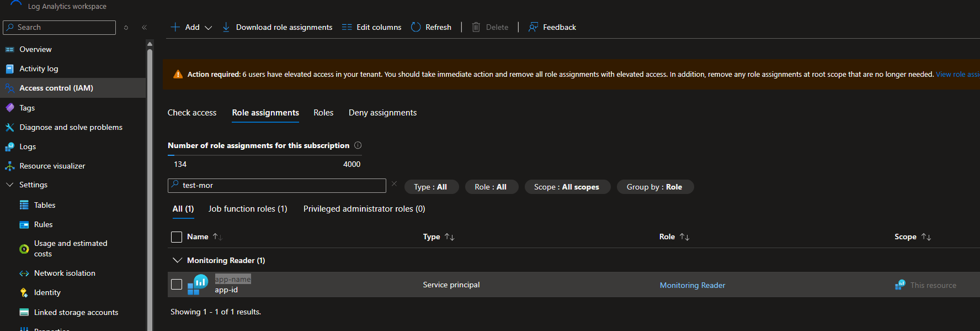Click the Access control (IAM) icon

tap(9, 88)
